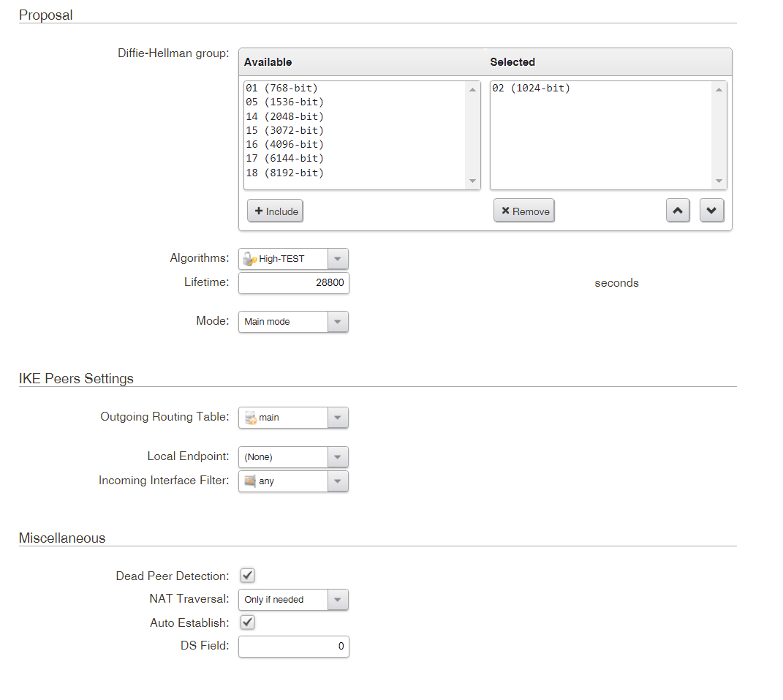Click the High-TEST algorithms lock icon

point(250,259)
